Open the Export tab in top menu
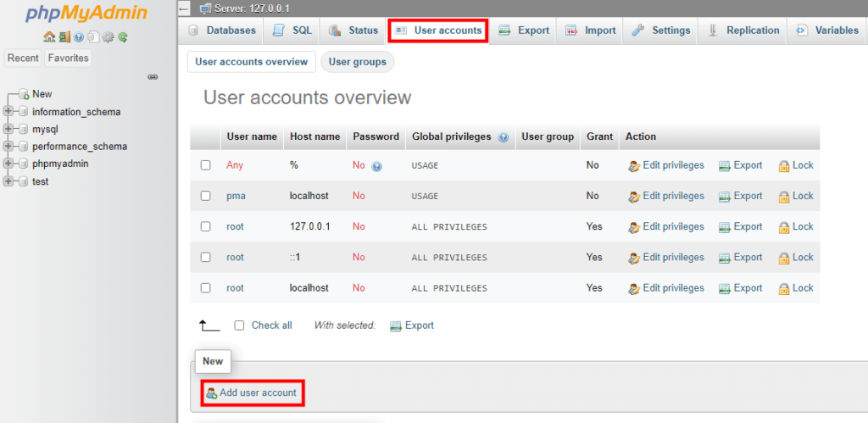Screen dimensions: 868x423 pyautogui.click(x=523, y=31)
